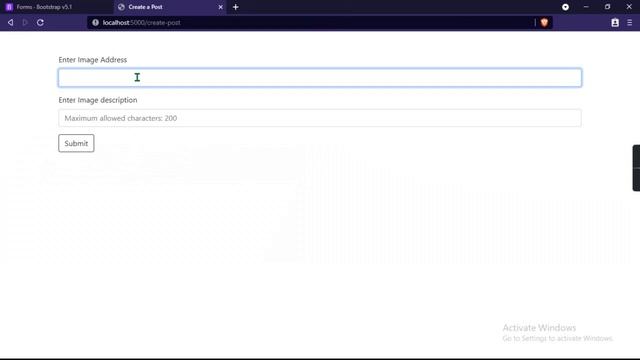Viewport: 640px width, 360px height.
Task: Click the site info icon in address bar
Action: (x=95, y=22)
